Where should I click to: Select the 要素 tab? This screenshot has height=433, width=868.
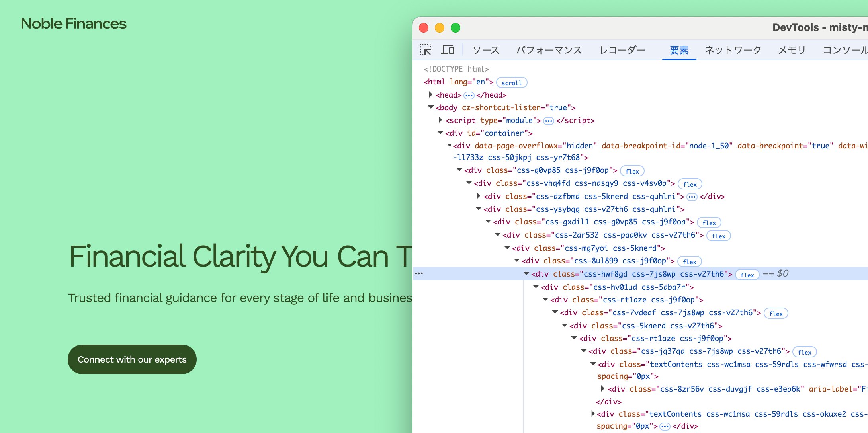point(679,50)
